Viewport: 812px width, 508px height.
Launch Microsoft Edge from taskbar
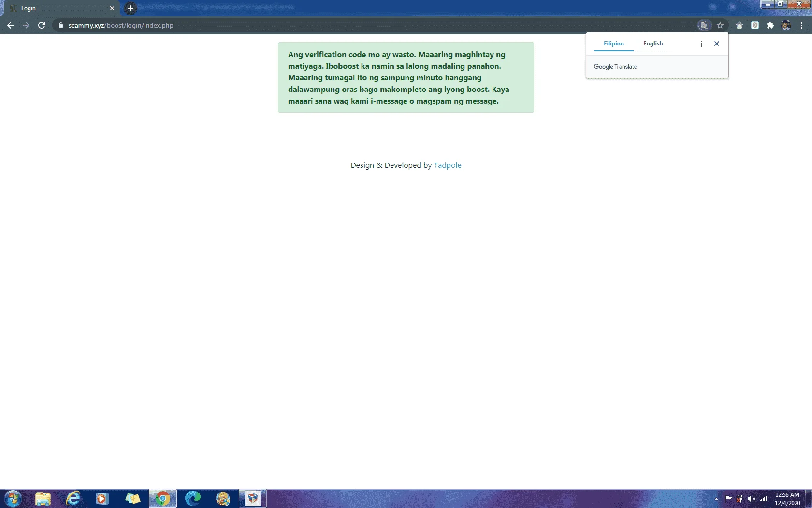coord(193,498)
